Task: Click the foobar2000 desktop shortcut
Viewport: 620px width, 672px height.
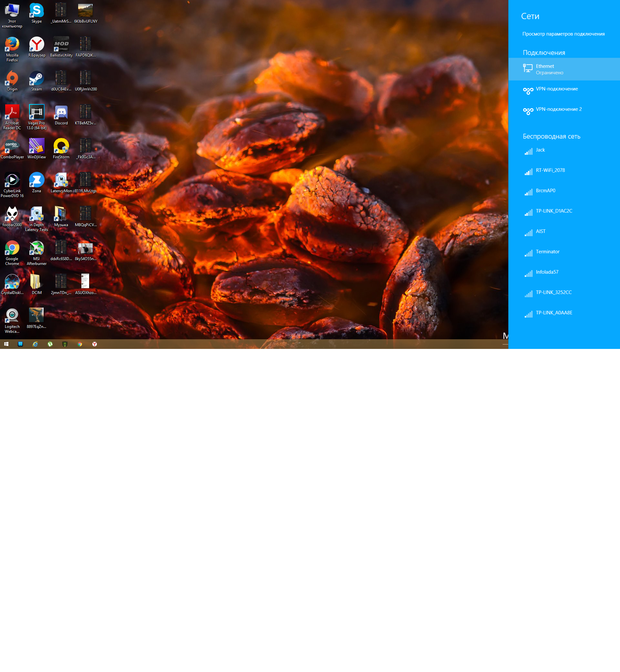Action: 12,214
